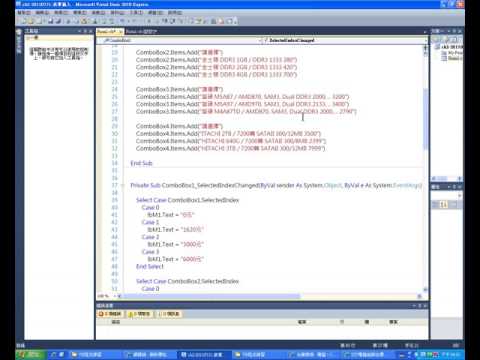
Task: Toggle the messages filter in Error List
Action: click(x=169, y=314)
